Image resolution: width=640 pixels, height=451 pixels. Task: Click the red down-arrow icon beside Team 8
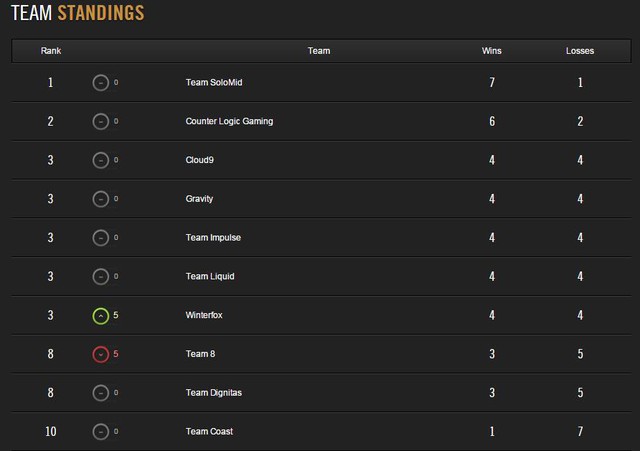[x=100, y=354]
